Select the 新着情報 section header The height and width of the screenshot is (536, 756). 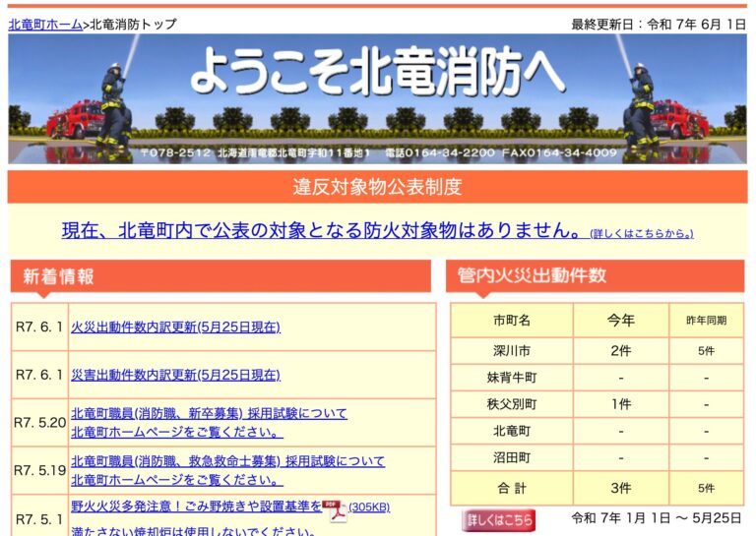pos(221,276)
